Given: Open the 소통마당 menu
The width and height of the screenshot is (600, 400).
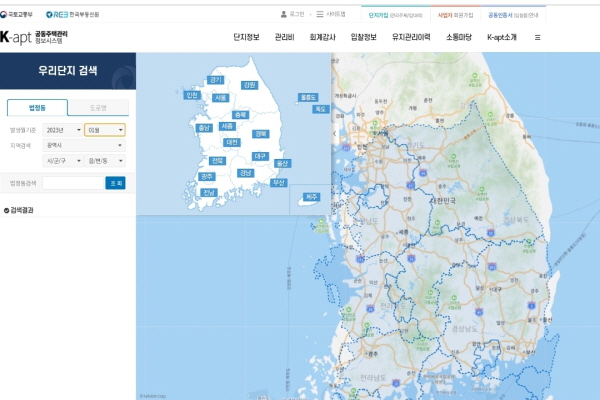Looking at the screenshot, I should (x=458, y=37).
